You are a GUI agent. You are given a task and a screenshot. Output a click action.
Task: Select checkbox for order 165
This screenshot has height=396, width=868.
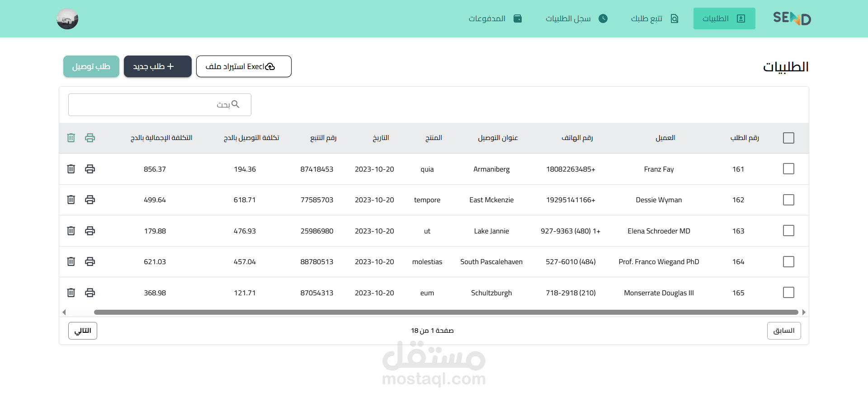click(788, 293)
